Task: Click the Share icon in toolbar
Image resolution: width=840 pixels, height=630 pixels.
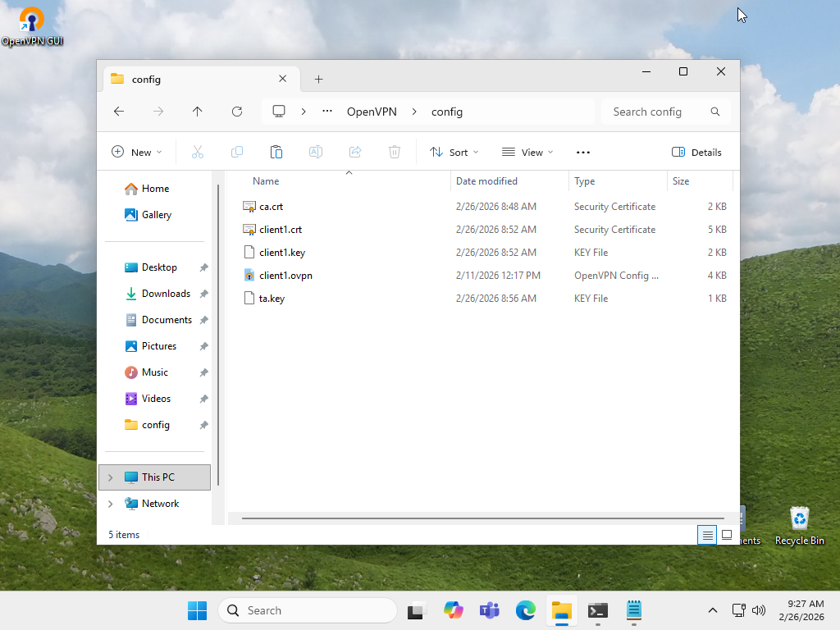Action: coord(355,152)
